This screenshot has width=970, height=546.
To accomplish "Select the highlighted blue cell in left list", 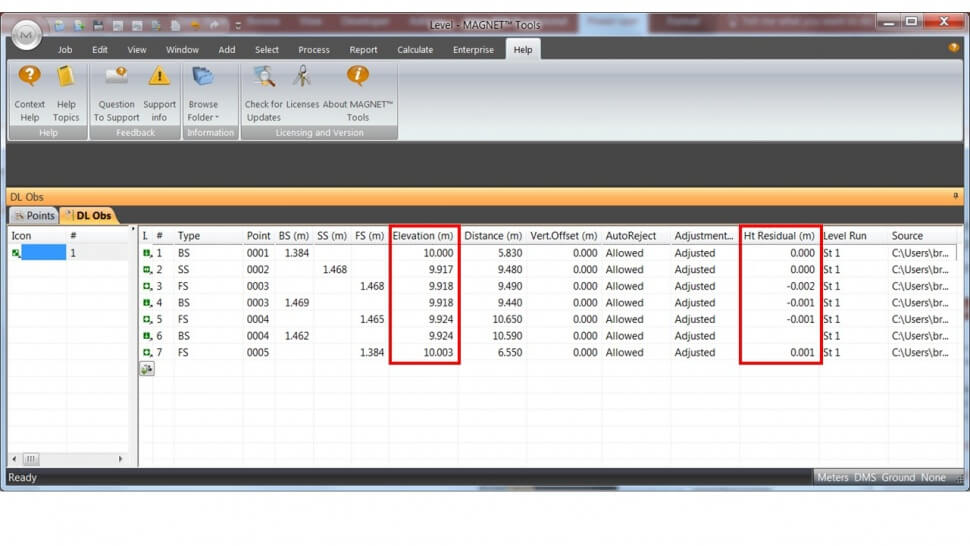I will click(43, 252).
